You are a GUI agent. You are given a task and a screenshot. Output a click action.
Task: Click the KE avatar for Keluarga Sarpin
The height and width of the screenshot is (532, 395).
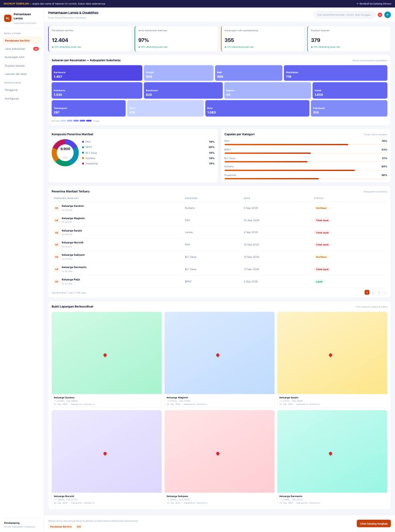point(57,233)
